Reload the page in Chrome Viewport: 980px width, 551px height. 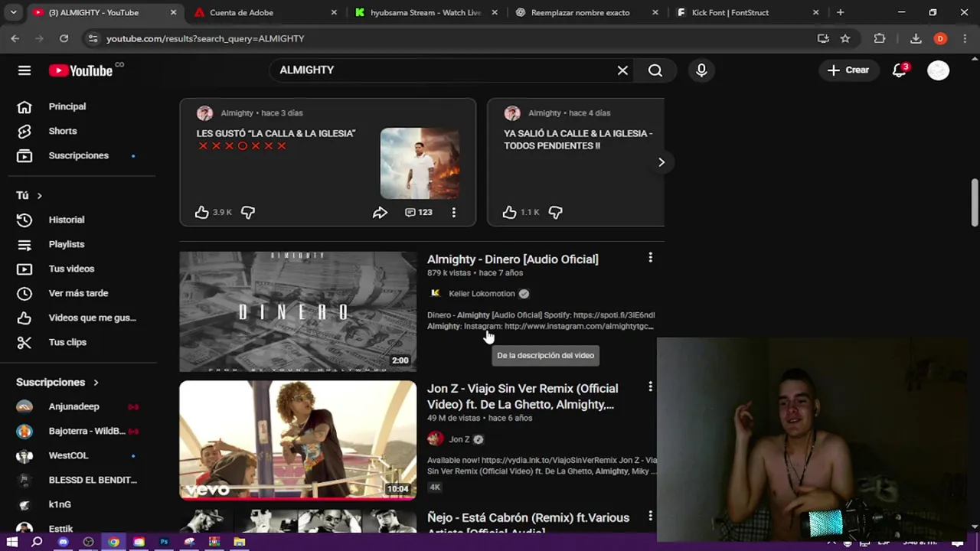tap(64, 38)
